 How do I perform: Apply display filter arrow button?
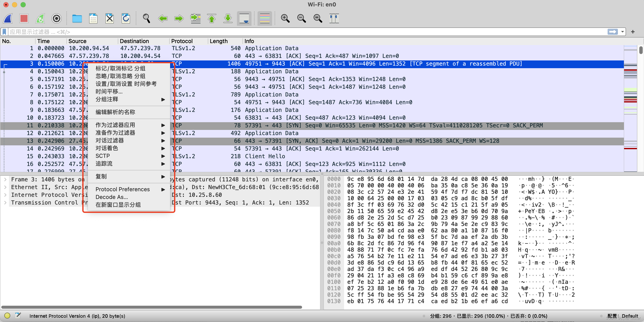(613, 32)
